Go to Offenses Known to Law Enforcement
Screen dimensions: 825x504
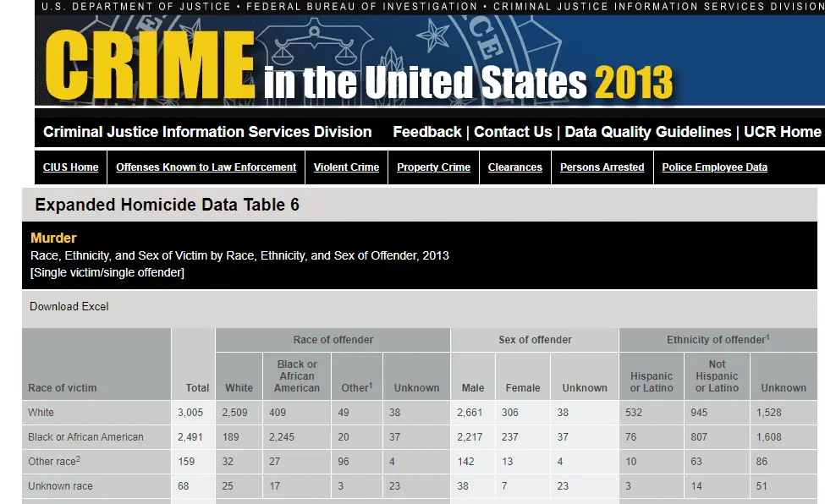pos(206,167)
